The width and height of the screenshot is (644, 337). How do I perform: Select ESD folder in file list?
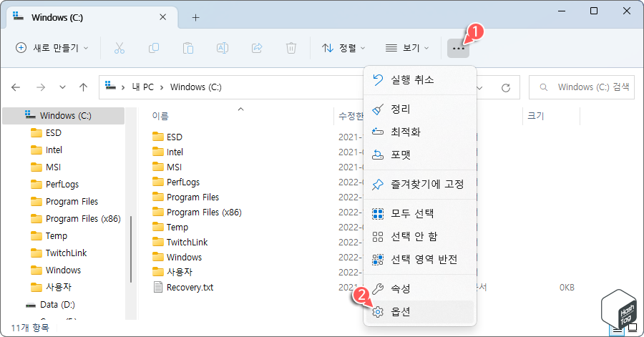click(x=167, y=137)
